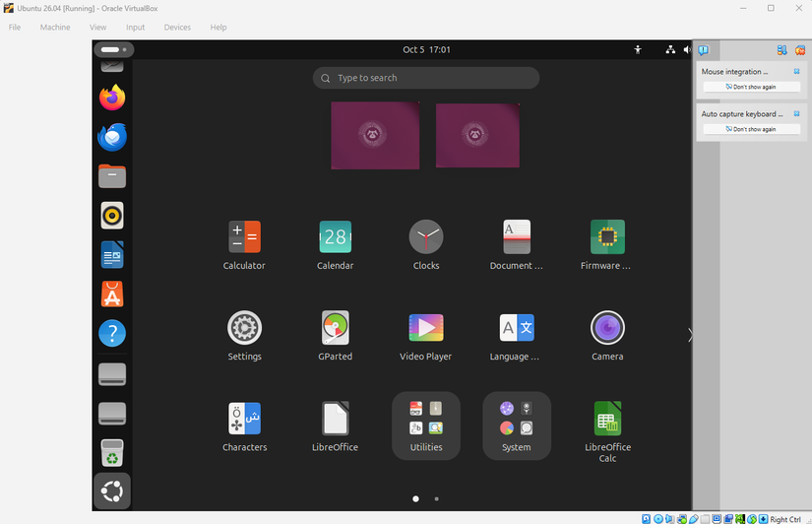The width and height of the screenshot is (812, 524).
Task: Open the Machine menu
Action: pos(55,28)
